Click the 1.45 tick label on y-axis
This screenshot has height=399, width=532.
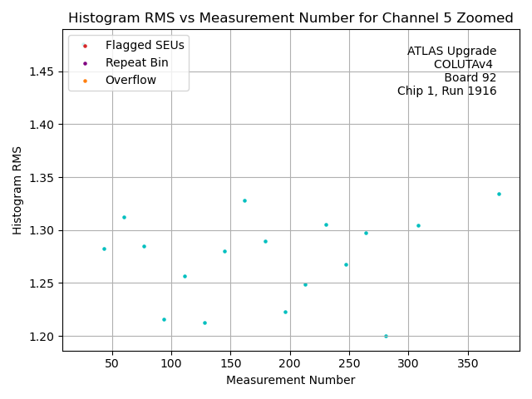point(42,71)
